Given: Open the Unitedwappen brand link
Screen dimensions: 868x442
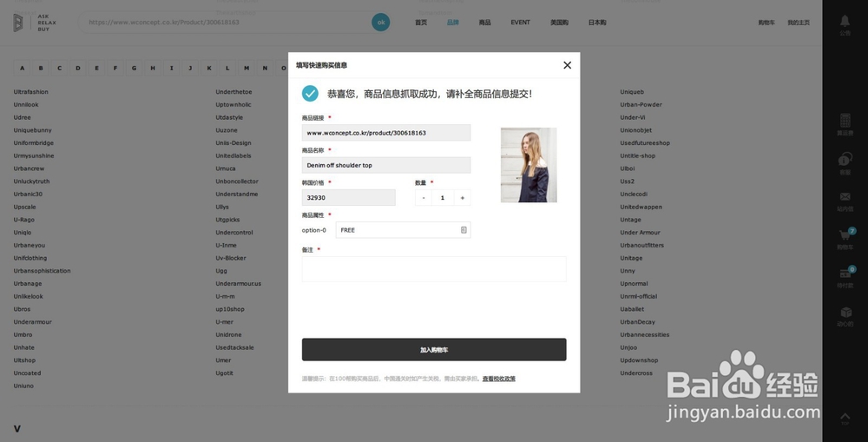Looking at the screenshot, I should (641, 207).
